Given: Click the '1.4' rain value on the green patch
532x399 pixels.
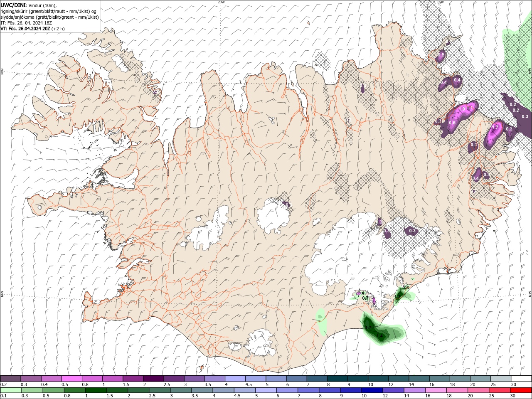Looking at the screenshot, I should coord(379,336).
